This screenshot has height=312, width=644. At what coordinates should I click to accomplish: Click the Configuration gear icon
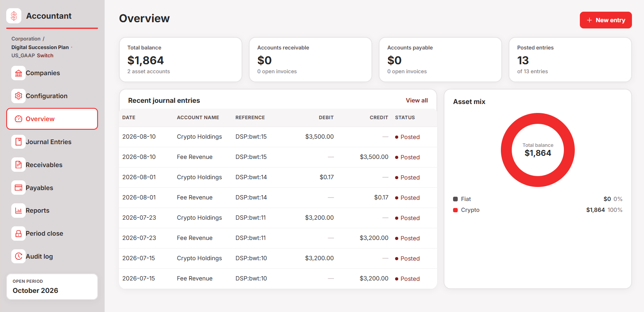(18, 96)
